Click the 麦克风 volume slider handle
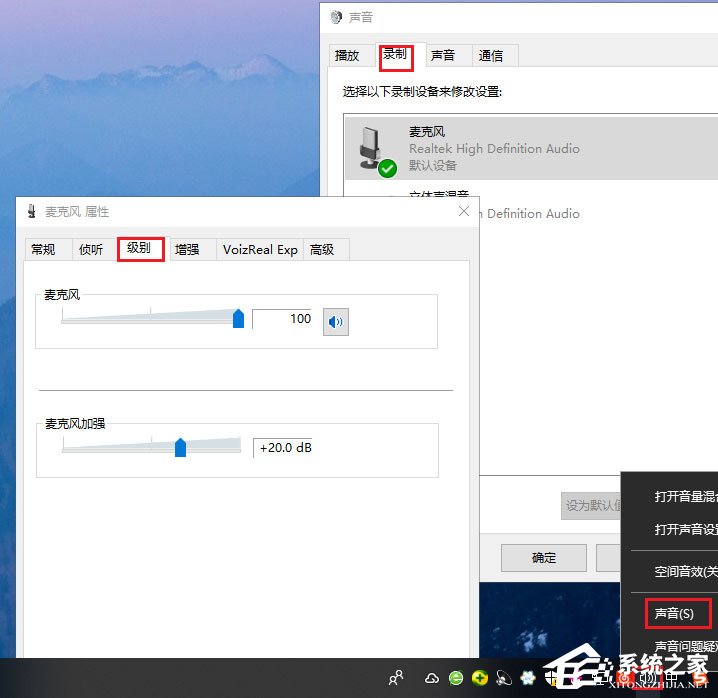Screen dimensions: 718x698 pyautogui.click(x=238, y=318)
